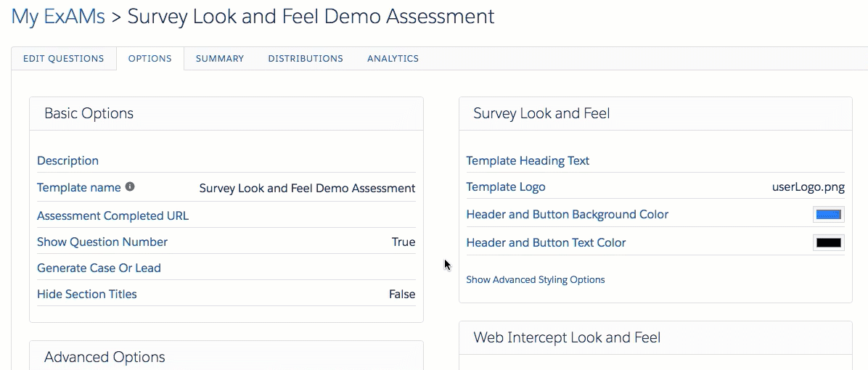This screenshot has width=868, height=370.
Task: Toggle the Hide Section Titles value False
Action: pos(401,295)
